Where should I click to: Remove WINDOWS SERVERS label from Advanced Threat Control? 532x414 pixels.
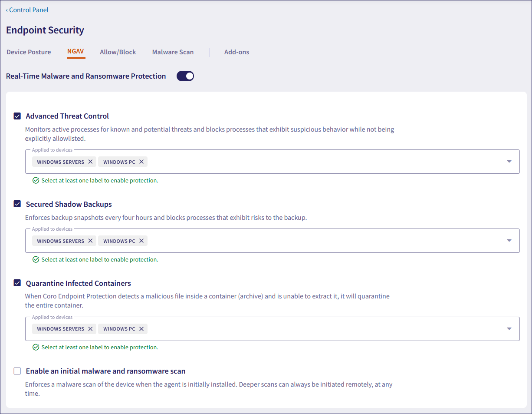tap(90, 162)
